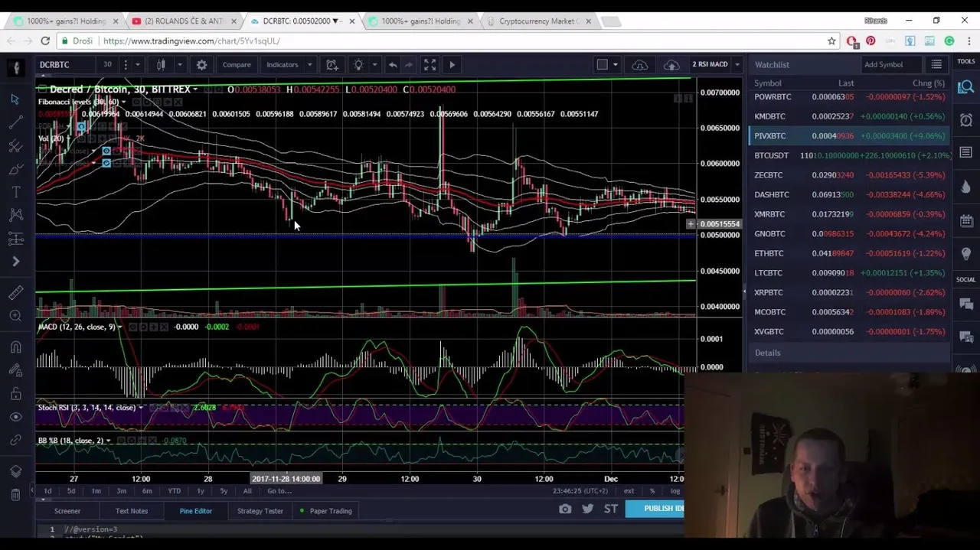Click the create alert clock icon
The width and height of the screenshot is (980, 550).
click(332, 65)
